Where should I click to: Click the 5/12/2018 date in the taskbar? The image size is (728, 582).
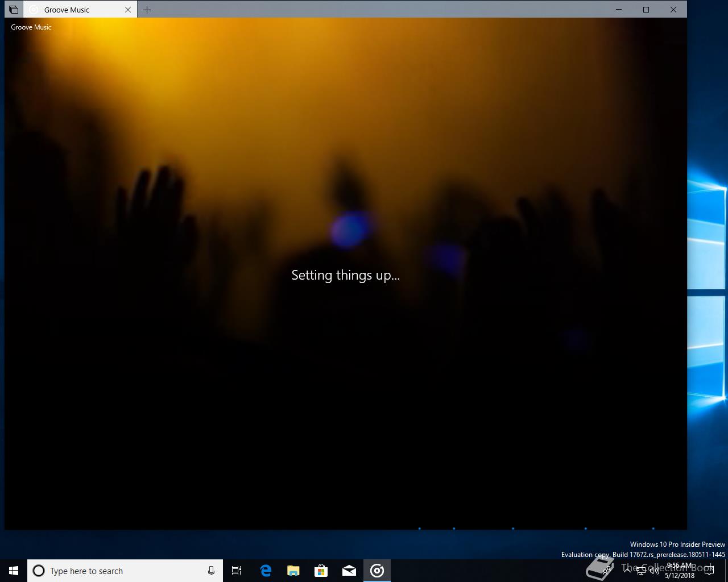point(680,576)
